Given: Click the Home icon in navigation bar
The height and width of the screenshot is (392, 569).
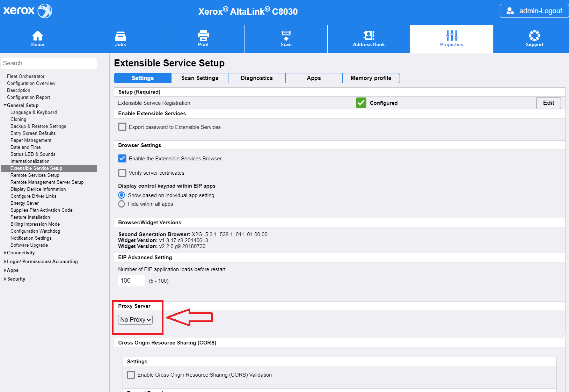Looking at the screenshot, I should [x=37, y=36].
